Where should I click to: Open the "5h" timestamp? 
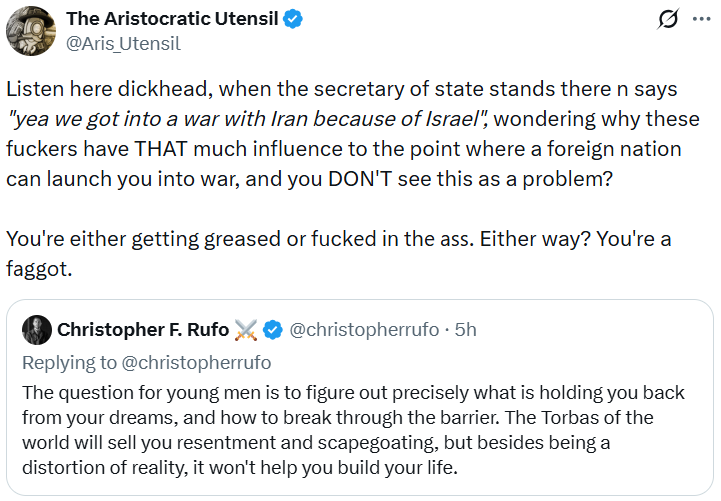(465, 330)
